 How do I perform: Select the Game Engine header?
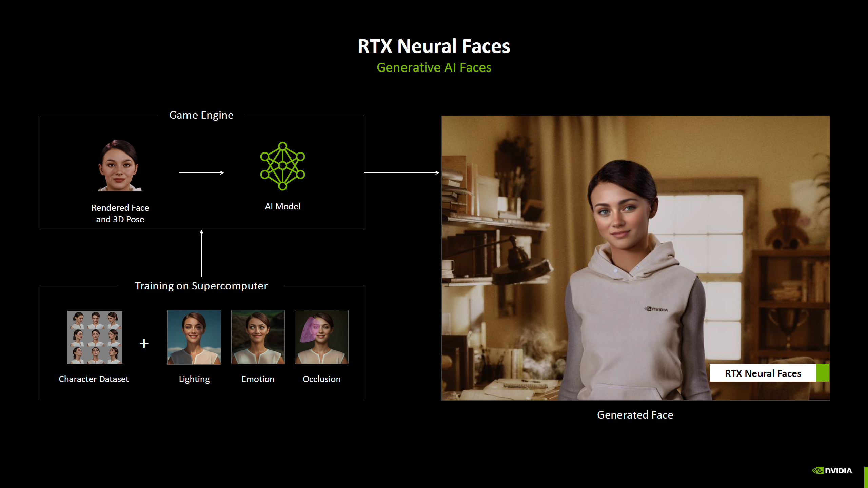click(201, 115)
